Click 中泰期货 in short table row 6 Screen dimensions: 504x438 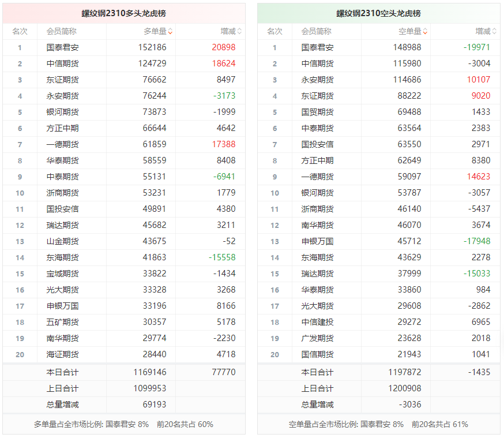pyautogui.click(x=317, y=128)
